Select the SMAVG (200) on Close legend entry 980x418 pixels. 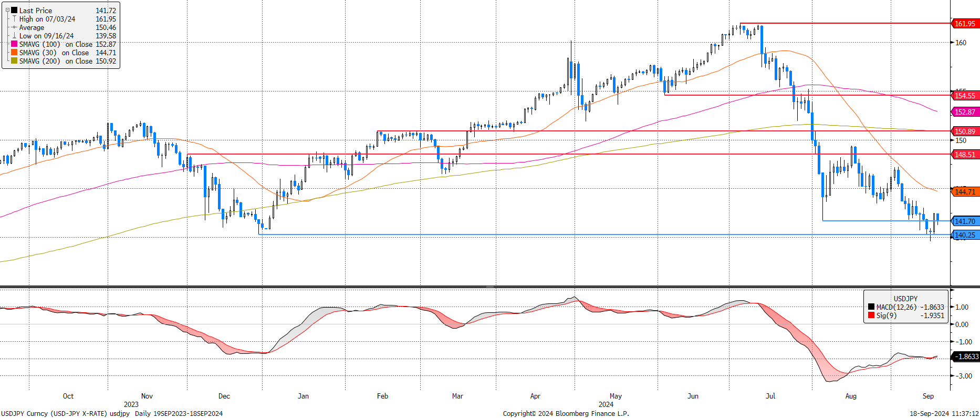point(64,61)
